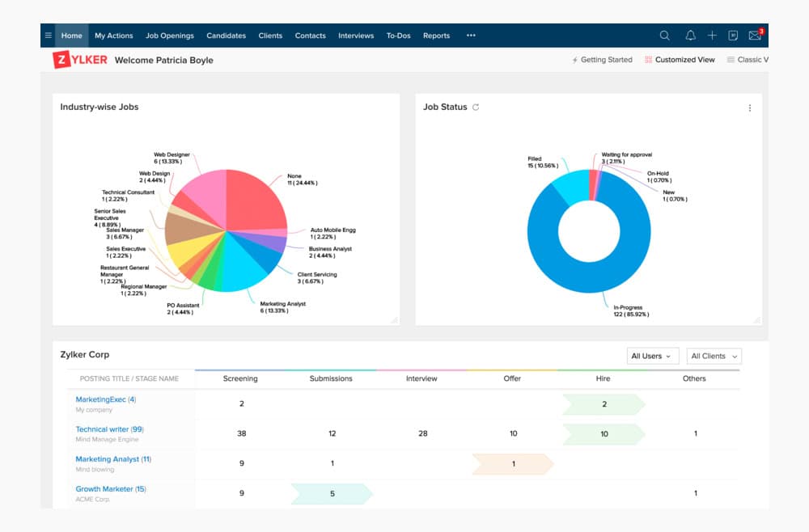
Task: Click the Submissions column header
Action: pos(331,378)
